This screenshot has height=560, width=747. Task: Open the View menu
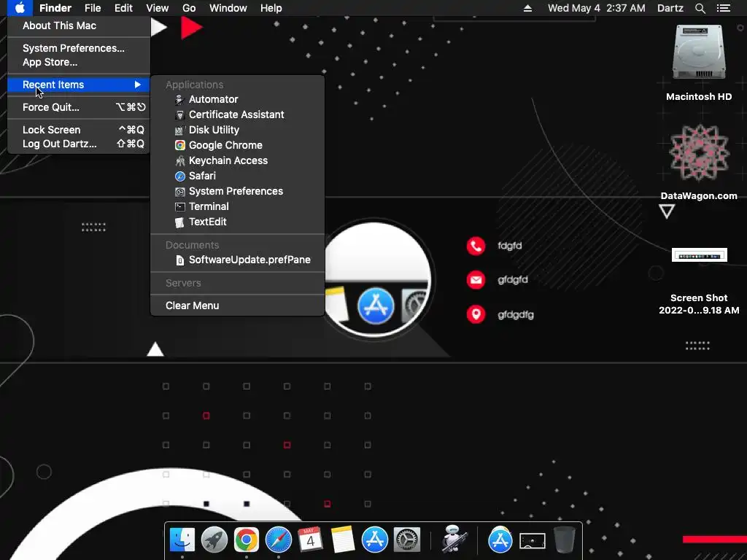click(158, 8)
